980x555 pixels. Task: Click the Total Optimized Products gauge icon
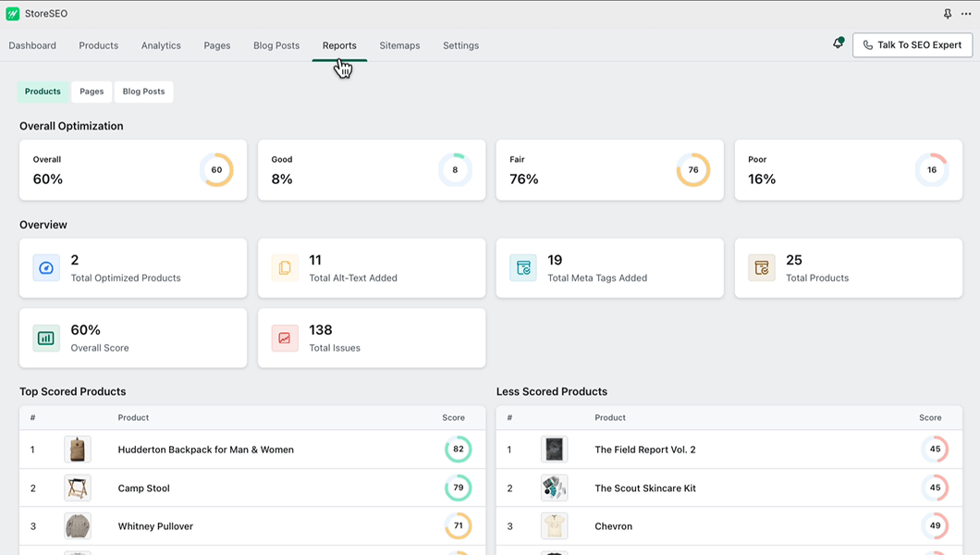click(x=46, y=268)
